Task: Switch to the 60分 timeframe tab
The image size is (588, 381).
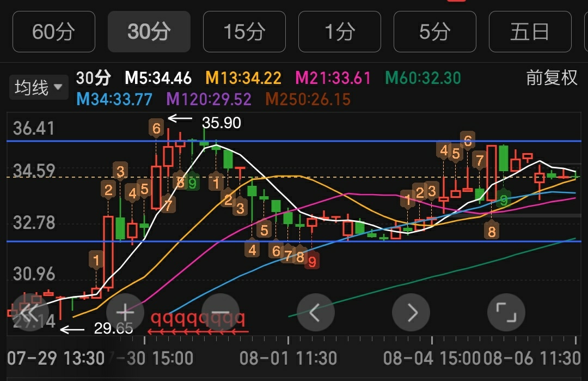Action: [x=53, y=32]
